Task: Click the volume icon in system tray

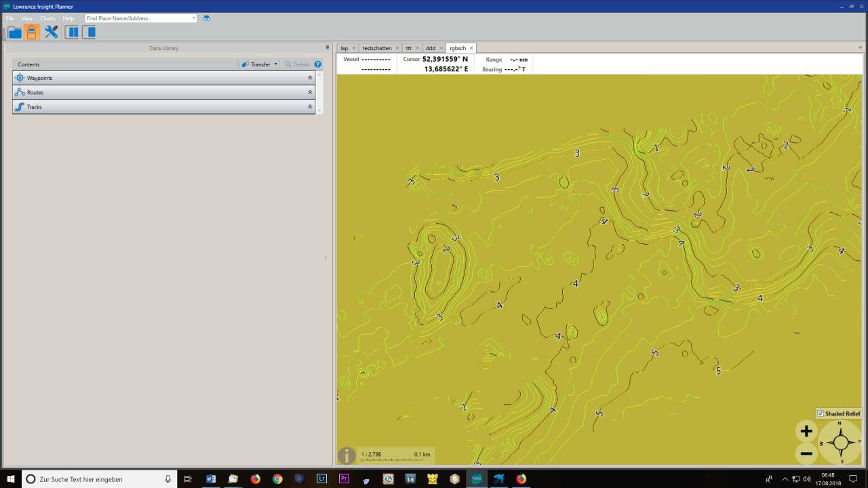Action: (806, 479)
